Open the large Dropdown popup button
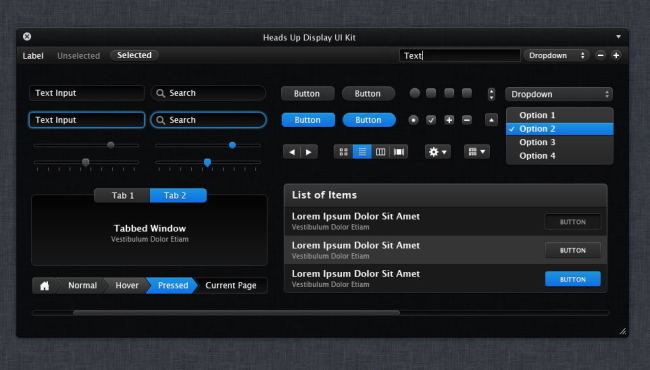This screenshot has height=370, width=650. 559,94
